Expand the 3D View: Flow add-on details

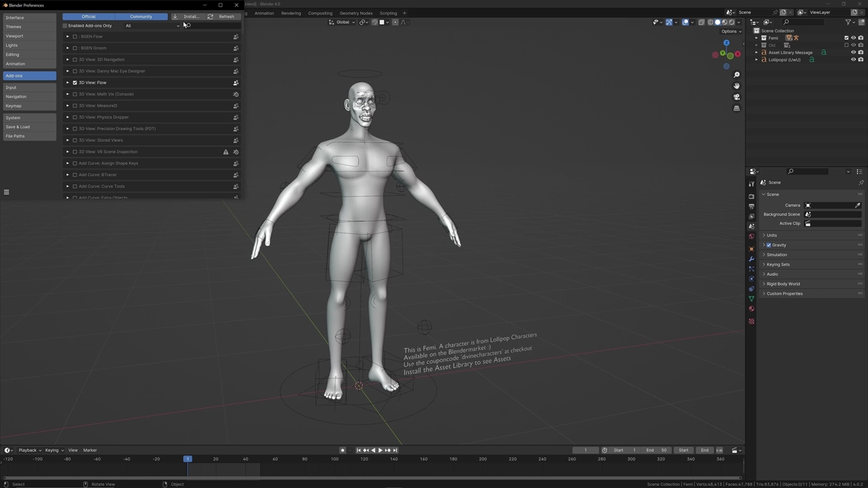(x=67, y=83)
